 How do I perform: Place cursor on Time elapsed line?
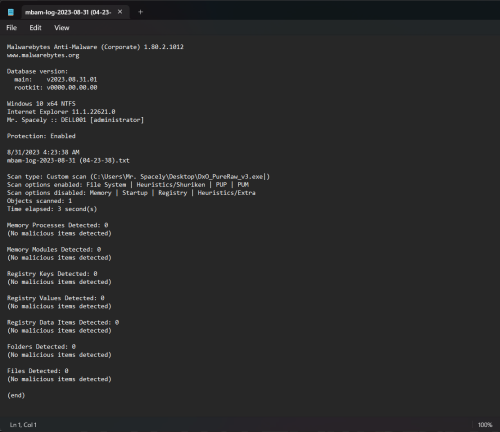52,209
